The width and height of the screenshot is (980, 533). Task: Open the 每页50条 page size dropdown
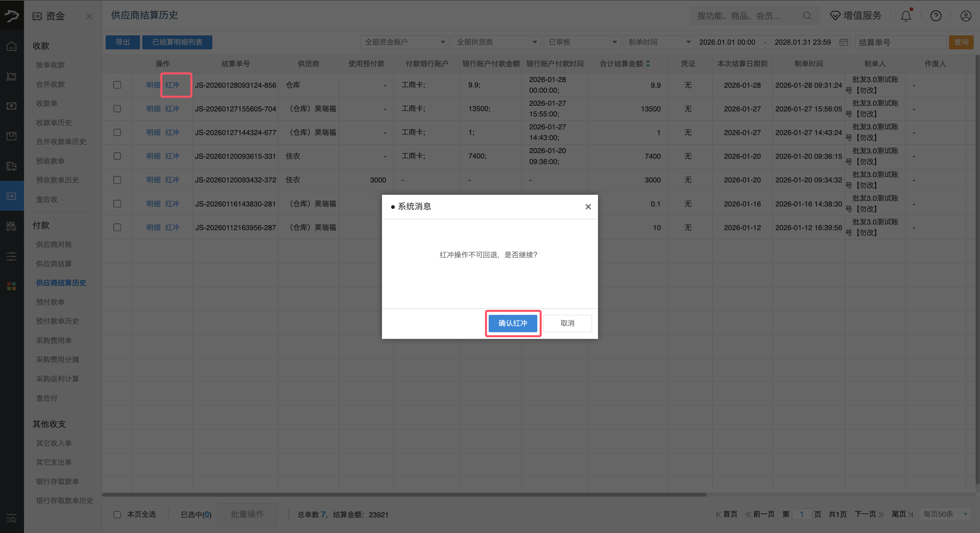pyautogui.click(x=945, y=514)
